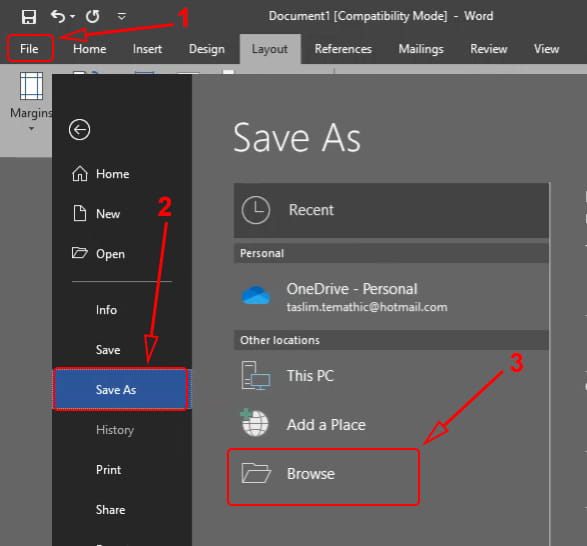Click the Add a Place globe icon
The image size is (587, 546).
pos(255,423)
